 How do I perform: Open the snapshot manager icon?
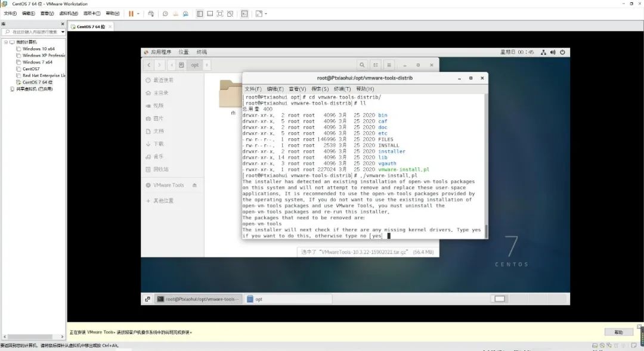point(185,14)
